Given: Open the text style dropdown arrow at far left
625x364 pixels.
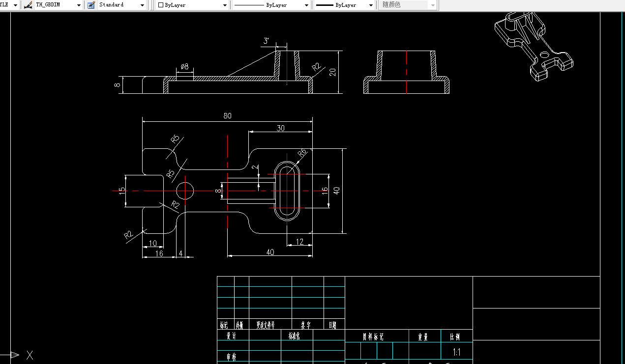Looking at the screenshot, I should tap(15, 5).
